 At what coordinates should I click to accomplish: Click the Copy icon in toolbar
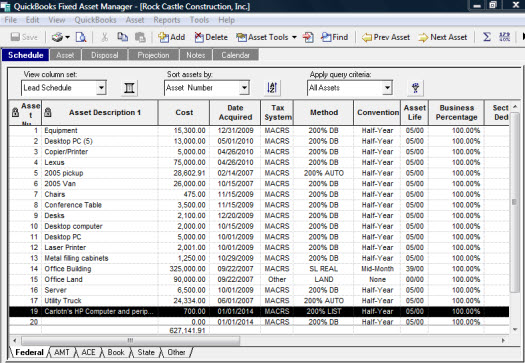click(123, 37)
